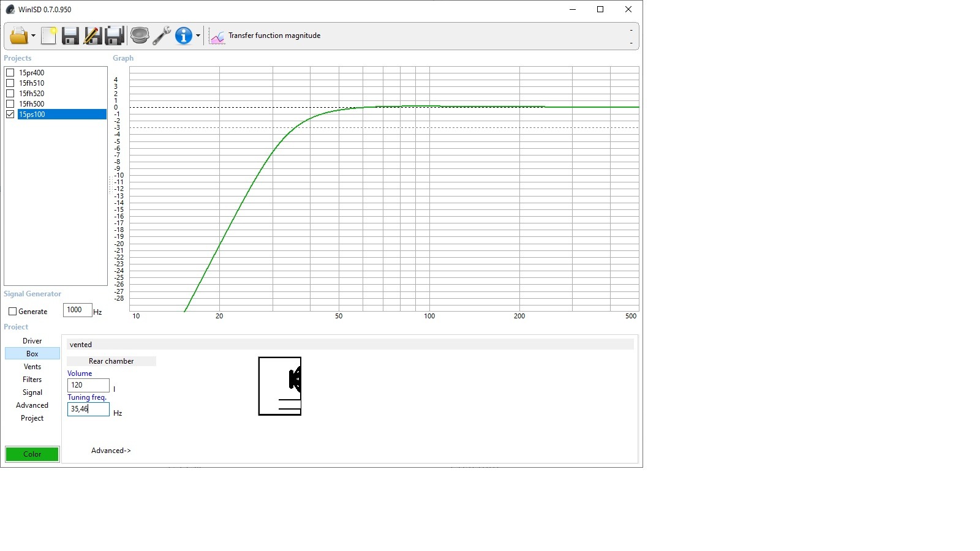The width and height of the screenshot is (980, 551).
Task: Click the WinISD title bar icon
Action: [10, 9]
